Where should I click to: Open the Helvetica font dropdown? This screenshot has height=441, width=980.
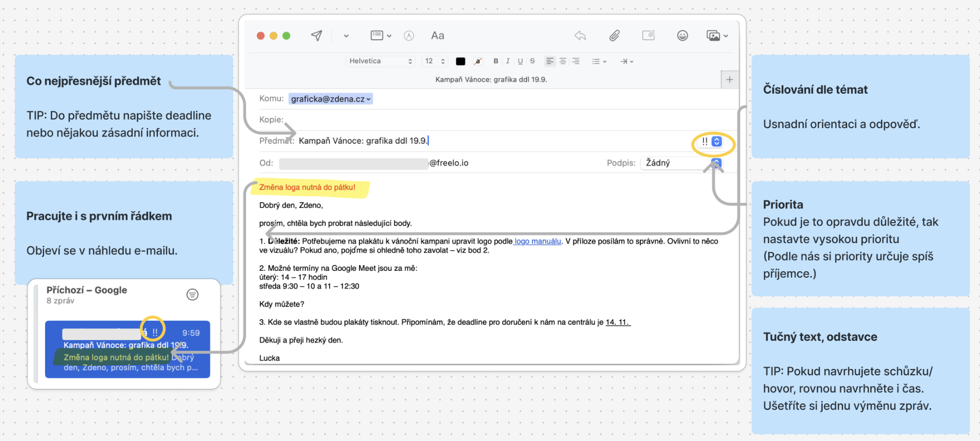point(380,61)
